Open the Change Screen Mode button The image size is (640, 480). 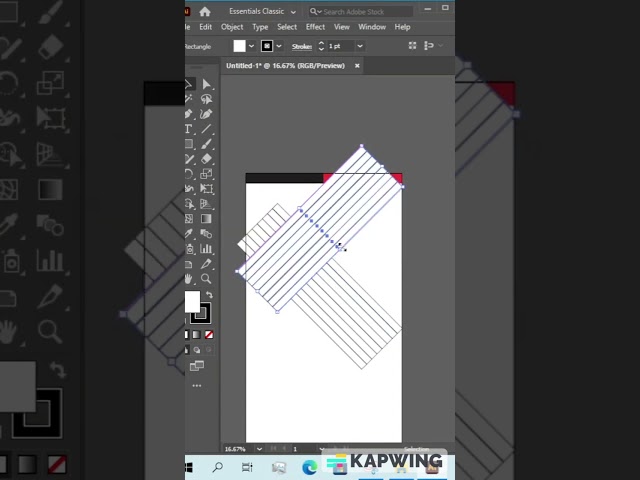point(197,366)
